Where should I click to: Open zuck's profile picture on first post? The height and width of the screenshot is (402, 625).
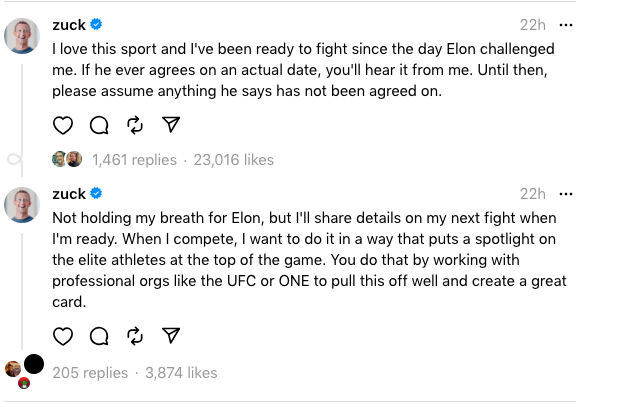tap(22, 36)
